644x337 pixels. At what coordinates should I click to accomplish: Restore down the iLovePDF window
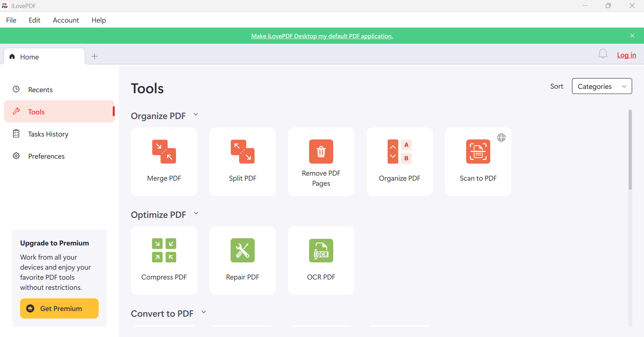(x=608, y=6)
